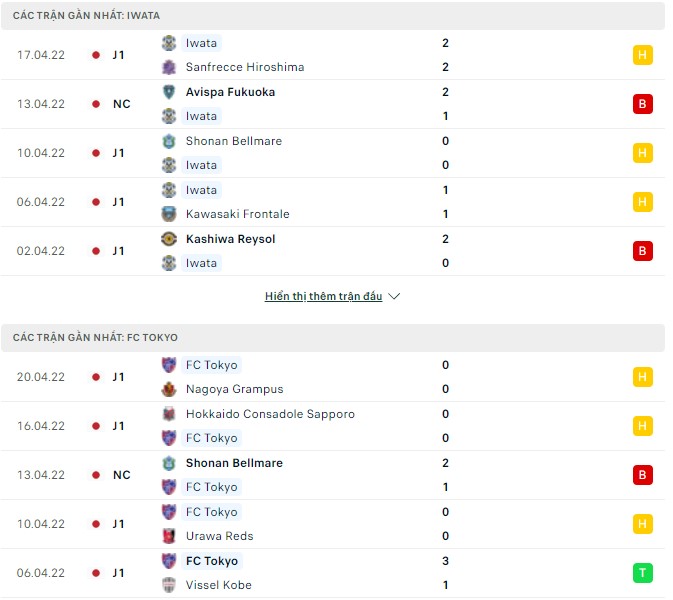Click red B badge for Kashiwa Reysol match
The width and height of the screenshot is (673, 600).
tap(643, 251)
